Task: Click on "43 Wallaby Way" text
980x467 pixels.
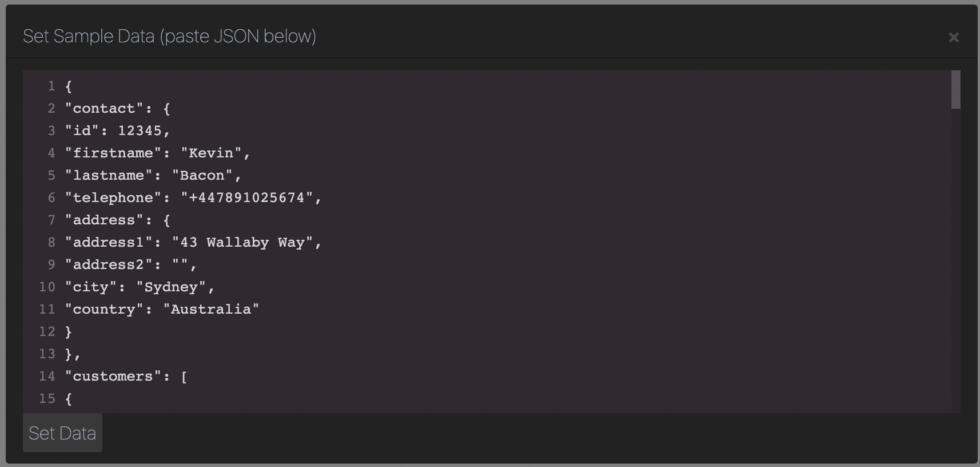Action: click(242, 242)
